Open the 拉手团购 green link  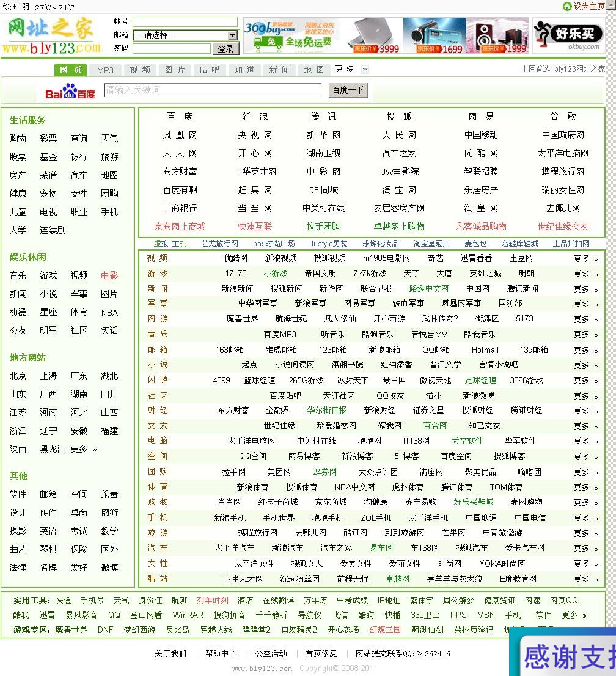pyautogui.click(x=323, y=227)
